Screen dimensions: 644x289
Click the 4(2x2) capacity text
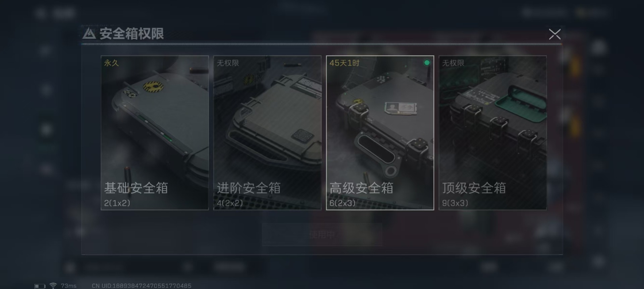pos(230,203)
